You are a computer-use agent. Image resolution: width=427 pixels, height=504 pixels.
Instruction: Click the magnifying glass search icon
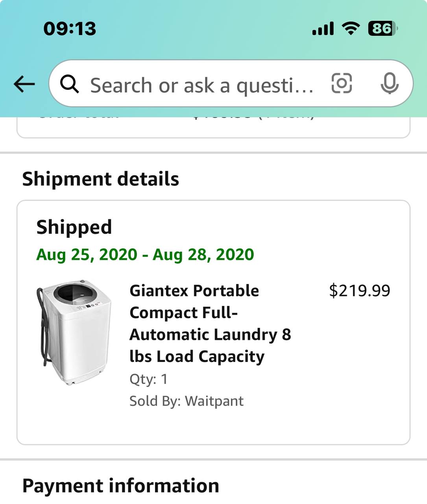(70, 84)
